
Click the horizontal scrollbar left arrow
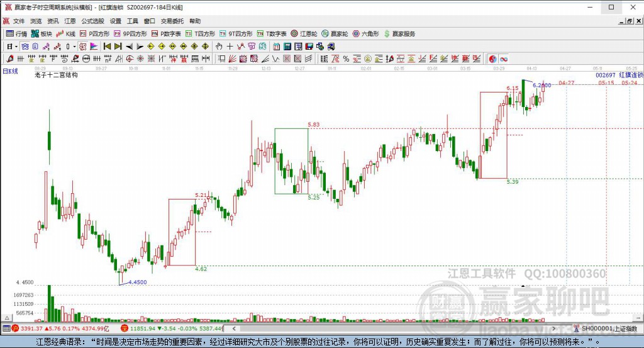coord(234,328)
